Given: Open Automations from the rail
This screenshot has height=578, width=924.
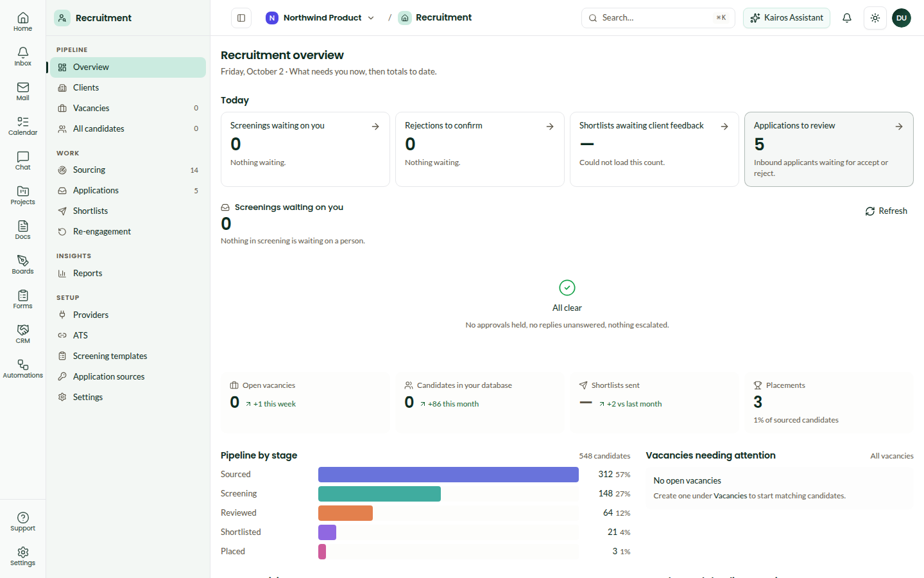Looking at the screenshot, I should pos(23,369).
